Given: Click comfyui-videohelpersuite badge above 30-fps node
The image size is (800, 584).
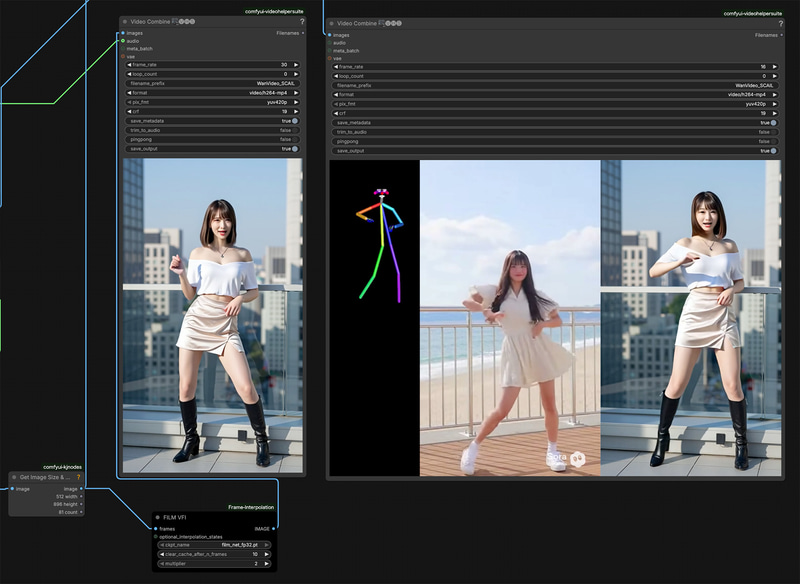Looking at the screenshot, I should pyautogui.click(x=274, y=11).
